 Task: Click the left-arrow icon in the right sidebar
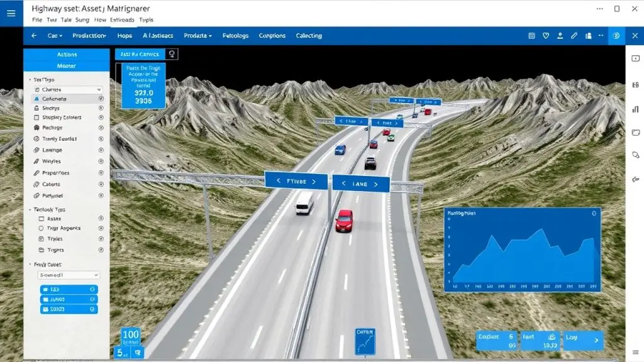click(x=635, y=179)
